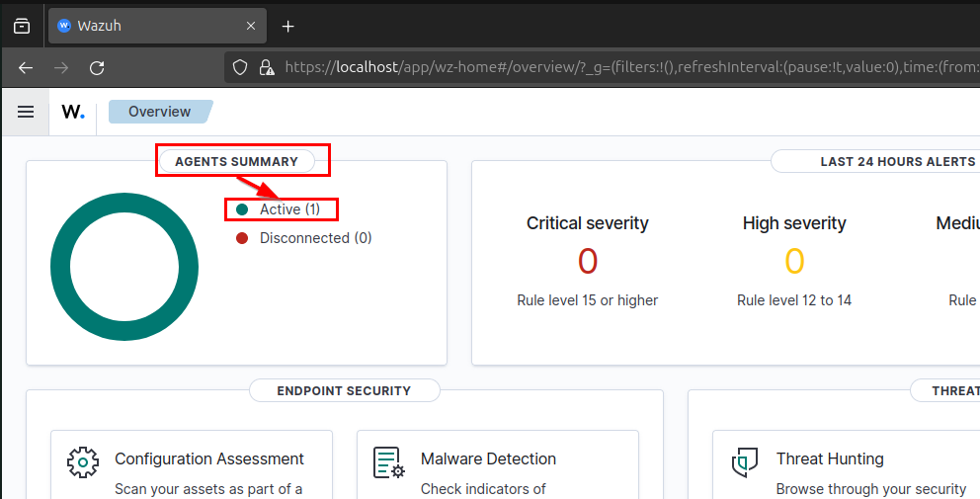Click the red Disconnected legend dot
The width and height of the screenshot is (980, 499).
coord(242,238)
